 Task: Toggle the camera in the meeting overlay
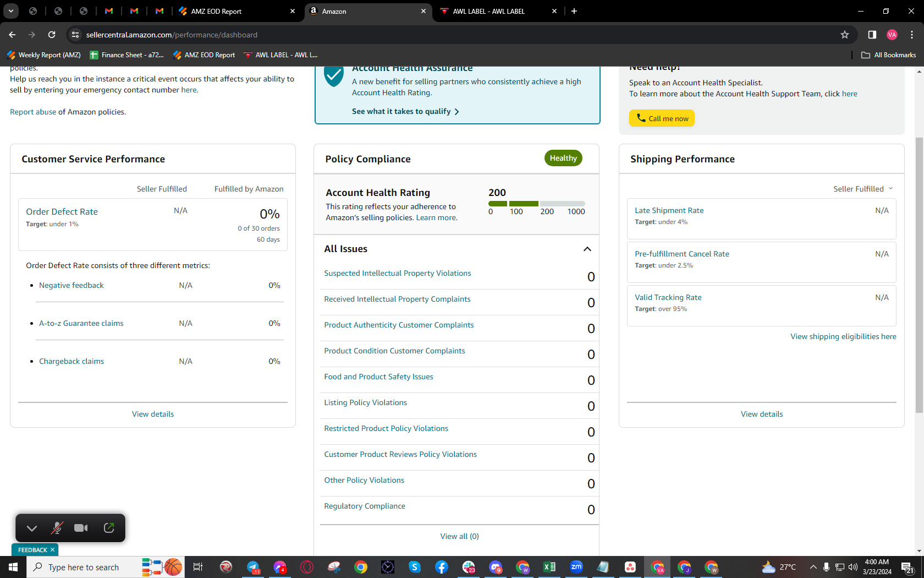coord(81,528)
